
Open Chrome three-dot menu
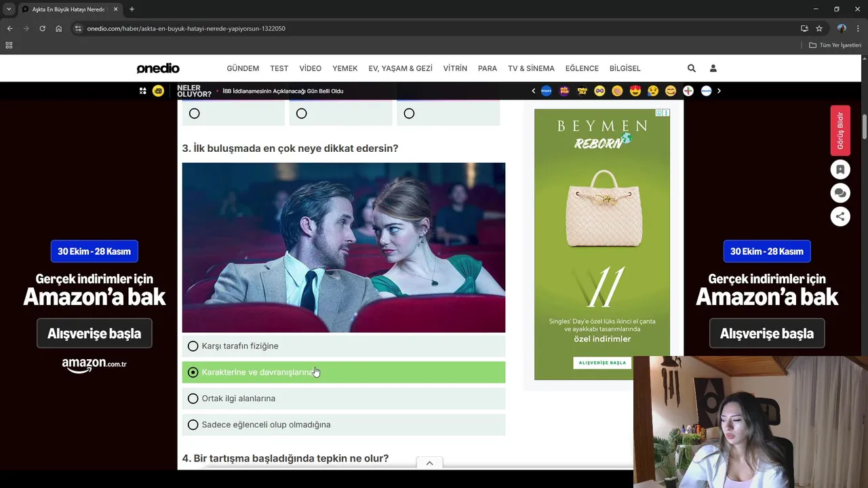858,28
